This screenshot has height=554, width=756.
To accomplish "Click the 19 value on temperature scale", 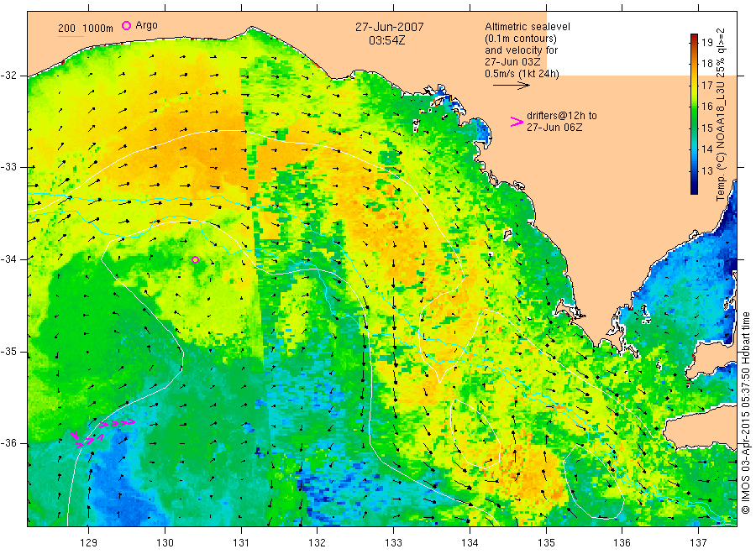I will click(707, 42).
